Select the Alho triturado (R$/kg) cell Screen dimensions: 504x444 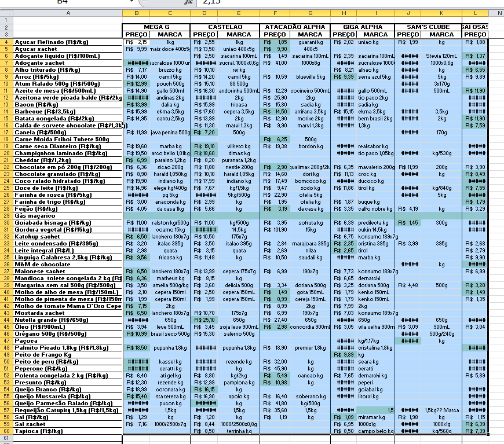[68, 70]
